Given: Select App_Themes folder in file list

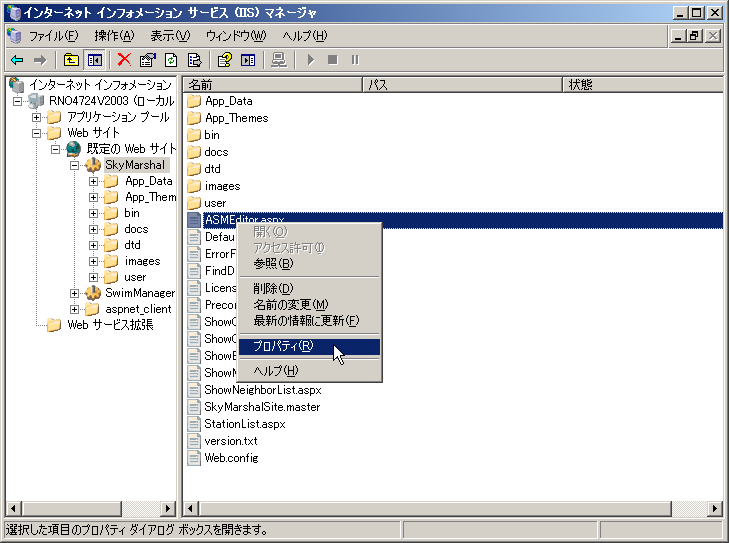Looking at the screenshot, I should click(237, 118).
